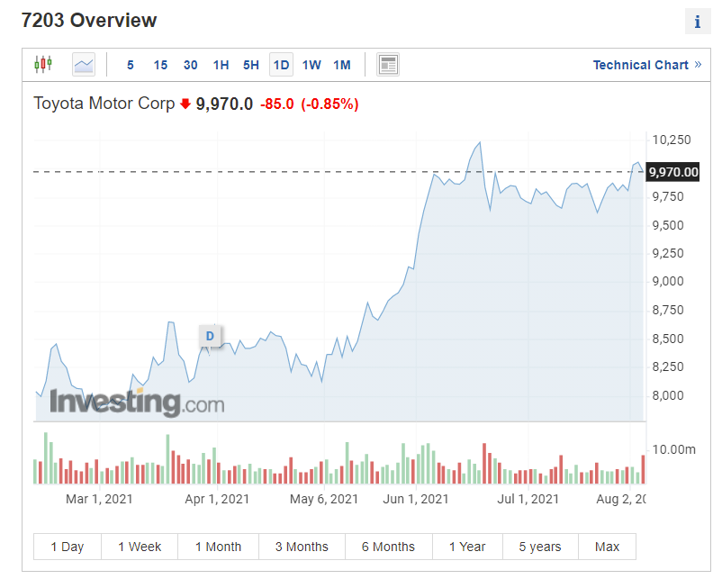722x588 pixels.
Task: Set chart interval to 5 minutes
Action: tap(131, 65)
